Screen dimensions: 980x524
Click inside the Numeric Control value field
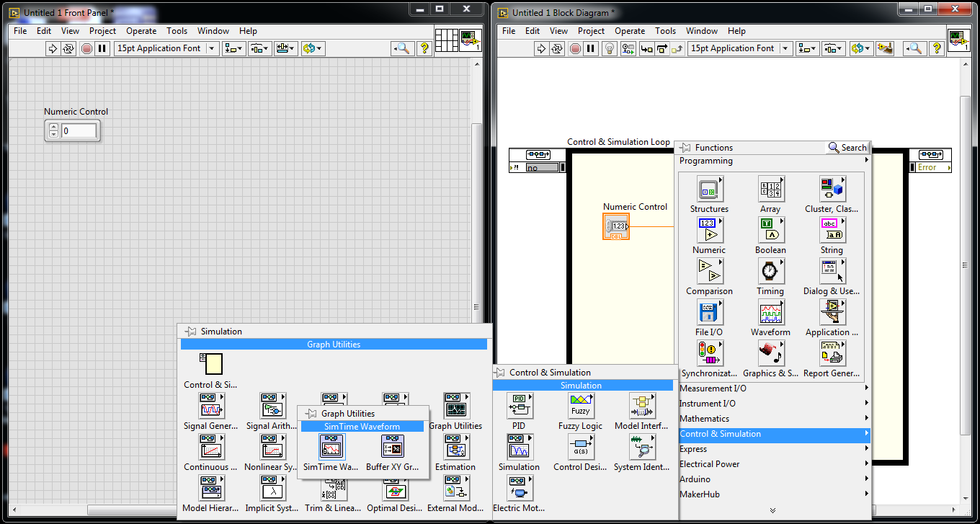77,130
